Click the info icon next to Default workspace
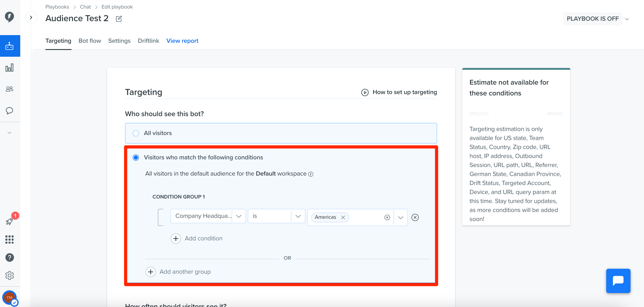This screenshot has width=644, height=307. (x=311, y=174)
